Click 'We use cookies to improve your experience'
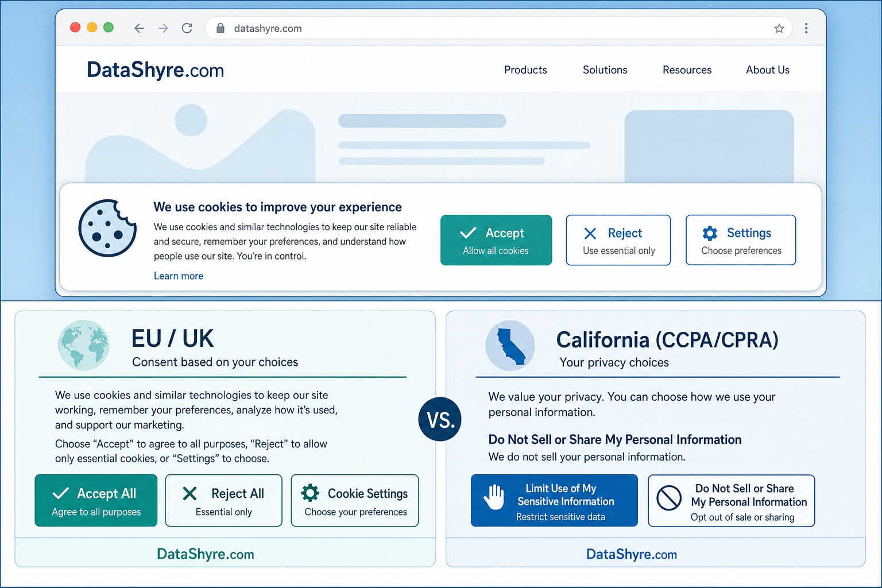 click(x=278, y=207)
